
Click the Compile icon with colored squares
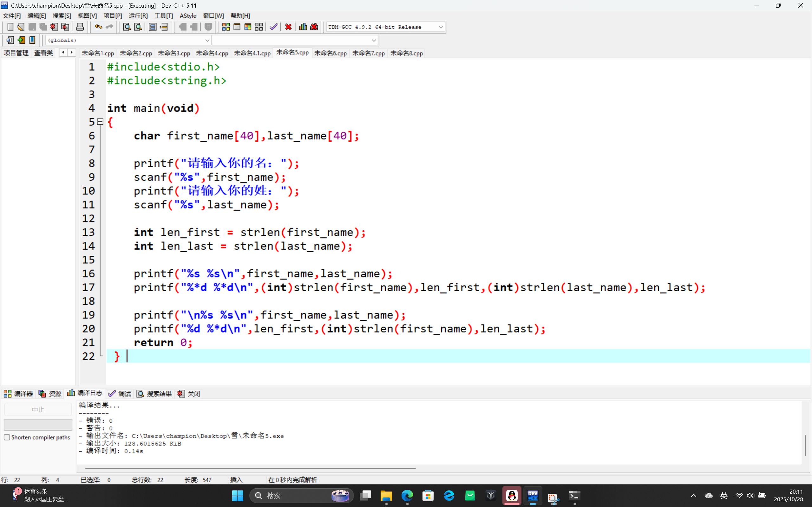coord(226,27)
